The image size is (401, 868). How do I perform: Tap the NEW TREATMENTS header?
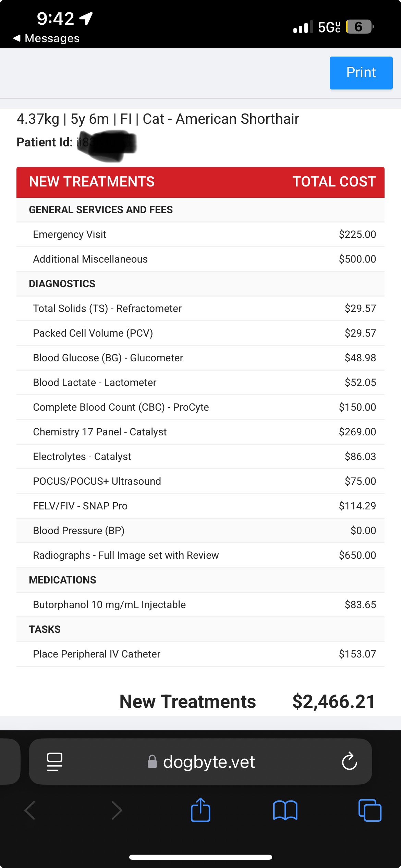92,182
